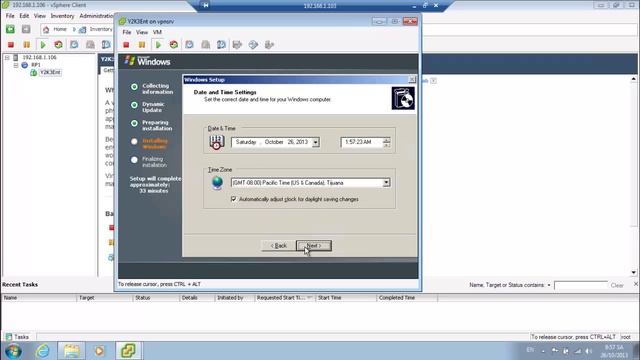640x360 pixels.
Task: Select the RP1 resource pool in tree
Action: (x=36, y=65)
